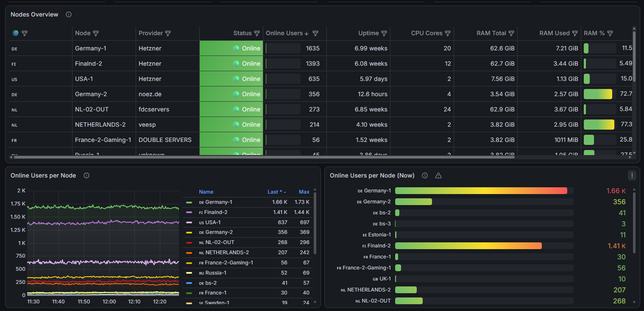Click the Now panel's vertical scrollbar

pos(634,222)
